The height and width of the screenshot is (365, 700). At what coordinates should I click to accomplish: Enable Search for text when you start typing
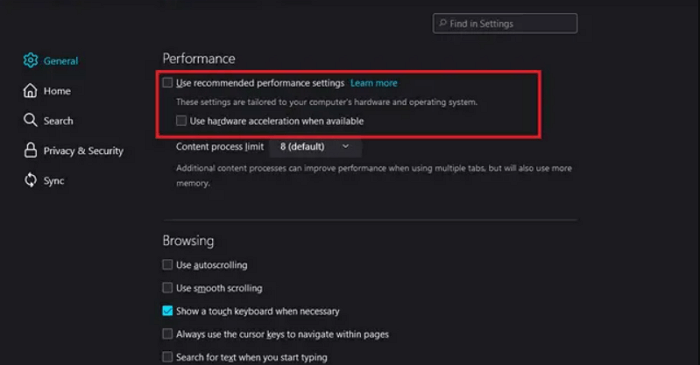pyautogui.click(x=167, y=357)
